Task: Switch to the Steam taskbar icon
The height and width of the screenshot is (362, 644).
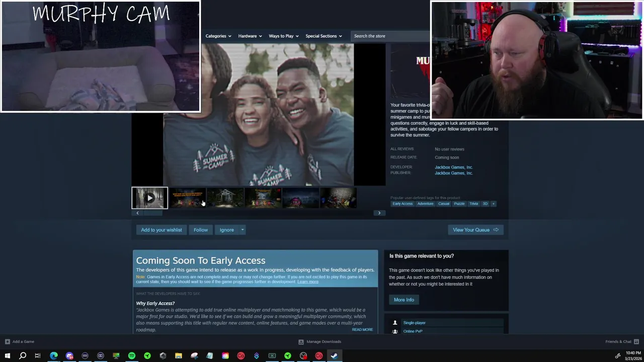Action: (x=334, y=356)
